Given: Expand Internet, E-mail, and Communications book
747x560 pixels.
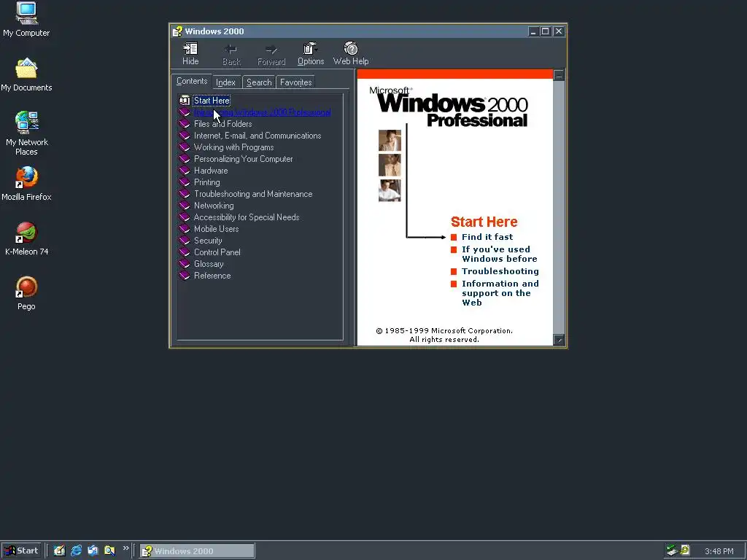Looking at the screenshot, I should click(x=258, y=136).
